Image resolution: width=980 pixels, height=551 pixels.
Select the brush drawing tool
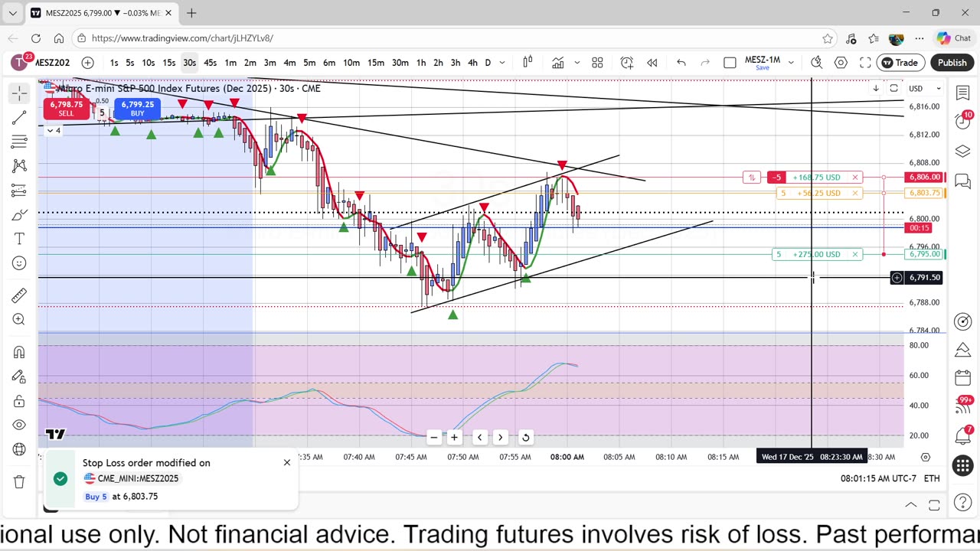(19, 215)
